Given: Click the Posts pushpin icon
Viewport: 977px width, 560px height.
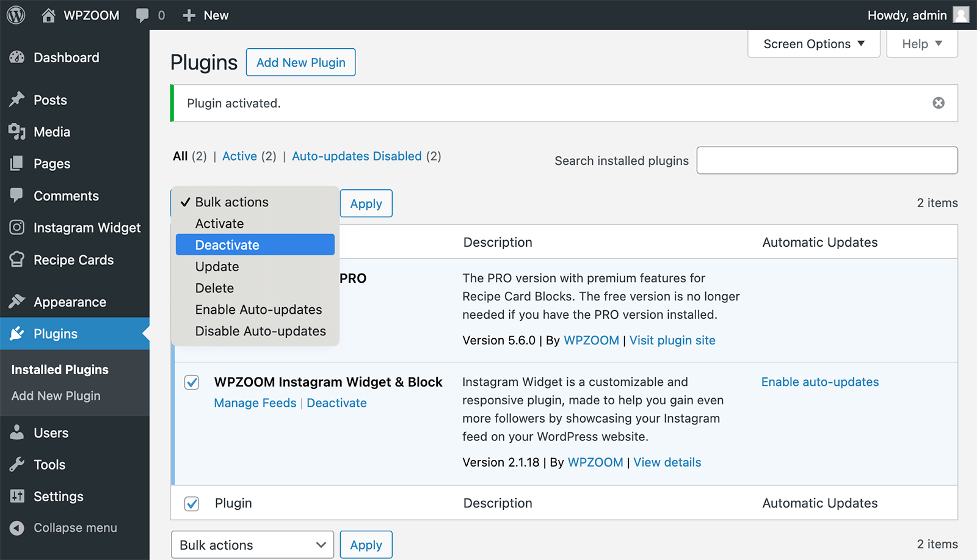Looking at the screenshot, I should click(17, 100).
